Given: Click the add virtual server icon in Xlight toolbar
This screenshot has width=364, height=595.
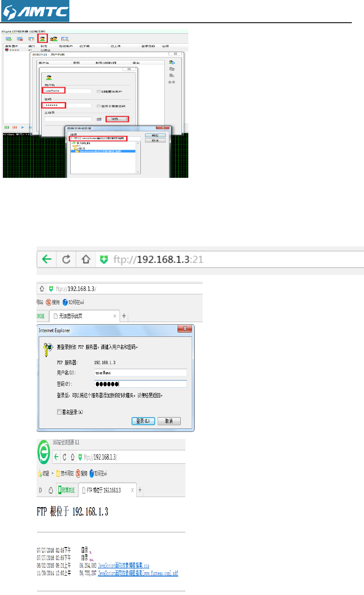Looking at the screenshot, I should click(x=8, y=39).
